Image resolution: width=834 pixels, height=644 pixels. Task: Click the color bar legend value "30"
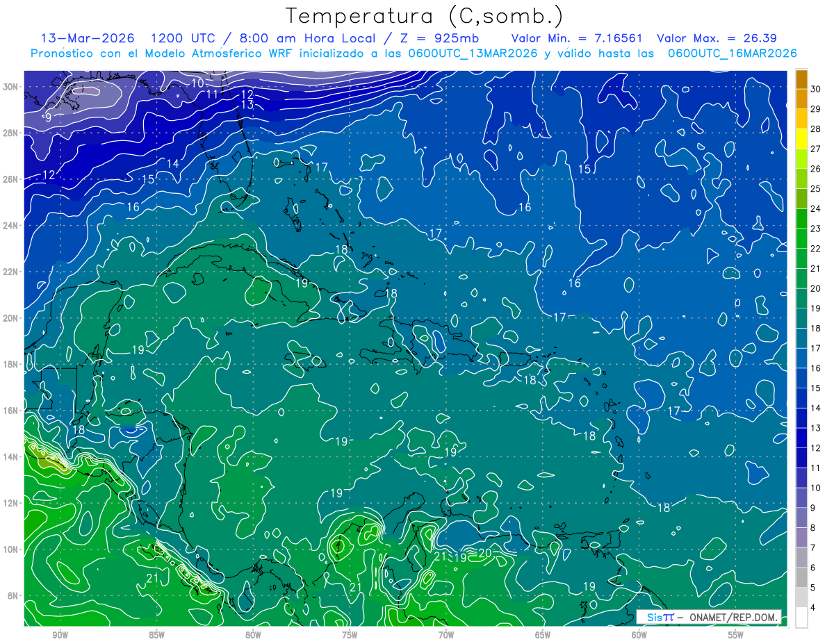816,89
